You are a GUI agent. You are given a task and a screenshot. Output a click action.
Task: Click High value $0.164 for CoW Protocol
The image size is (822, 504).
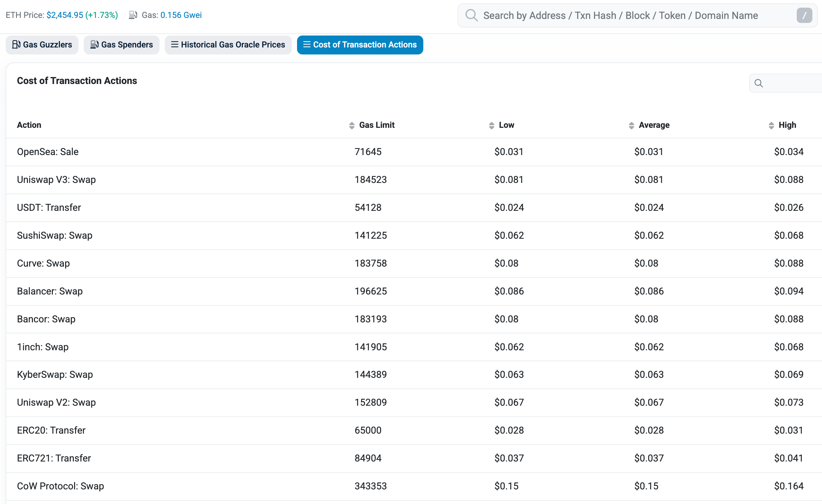[789, 486]
